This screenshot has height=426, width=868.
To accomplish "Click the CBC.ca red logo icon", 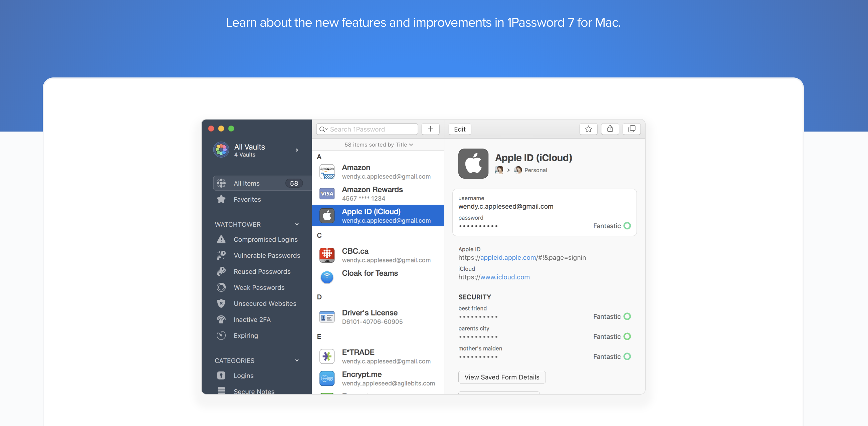I will [x=327, y=255].
